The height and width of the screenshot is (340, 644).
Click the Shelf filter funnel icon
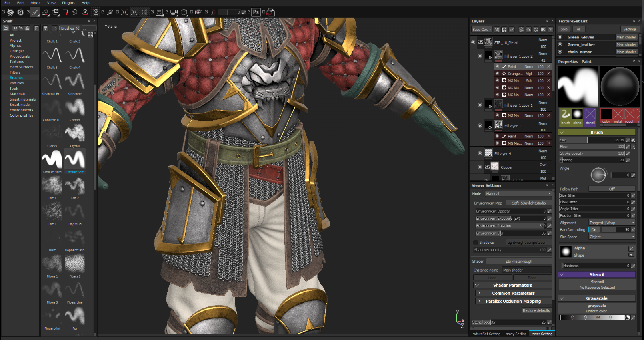pos(45,28)
